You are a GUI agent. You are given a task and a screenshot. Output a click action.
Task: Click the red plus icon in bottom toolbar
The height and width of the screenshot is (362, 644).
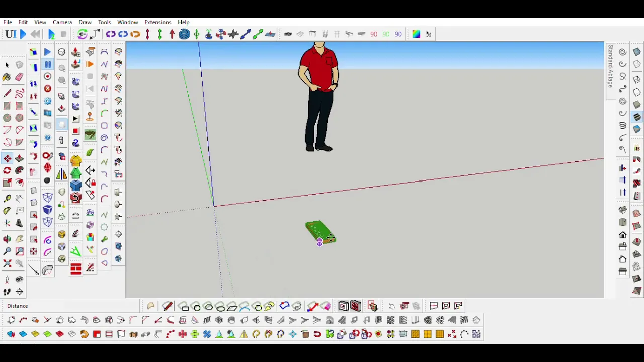tap(183, 334)
